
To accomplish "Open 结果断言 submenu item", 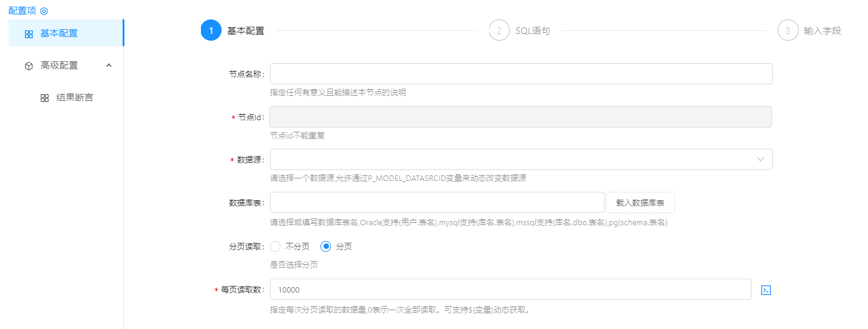I will click(74, 97).
